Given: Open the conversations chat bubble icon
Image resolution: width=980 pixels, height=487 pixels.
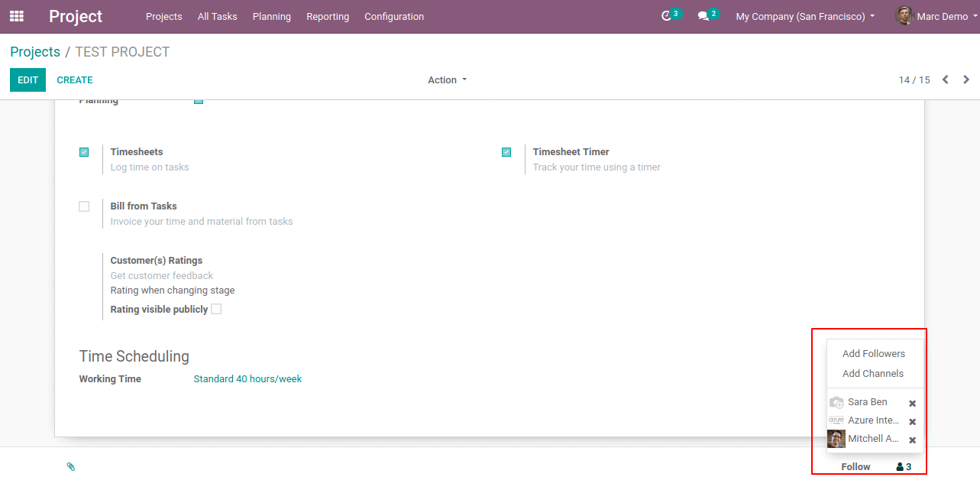Looking at the screenshot, I should pyautogui.click(x=703, y=16).
